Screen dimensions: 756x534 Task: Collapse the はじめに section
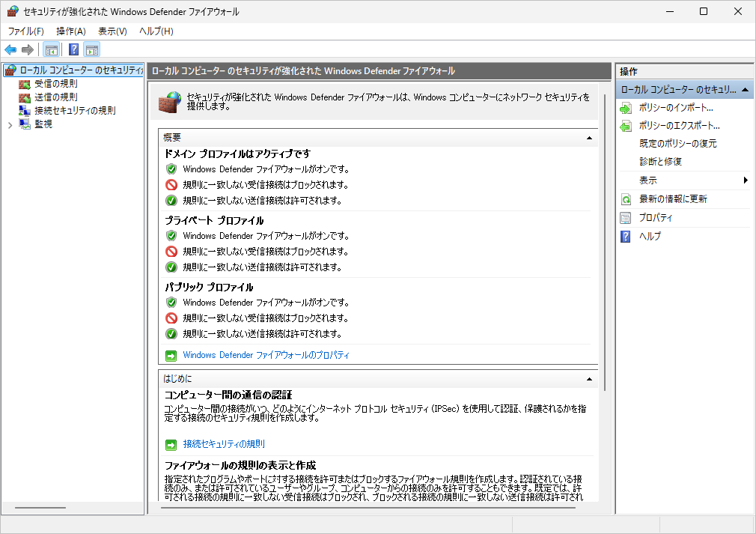tap(589, 379)
